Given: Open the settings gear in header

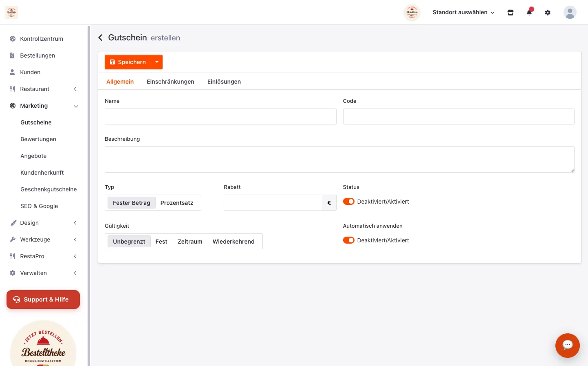Looking at the screenshot, I should (548, 13).
